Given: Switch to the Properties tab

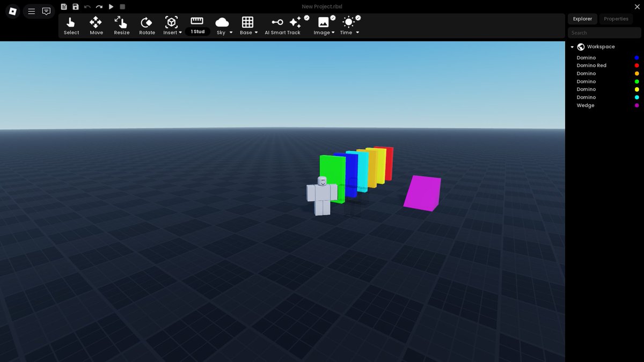Looking at the screenshot, I should pos(616,19).
